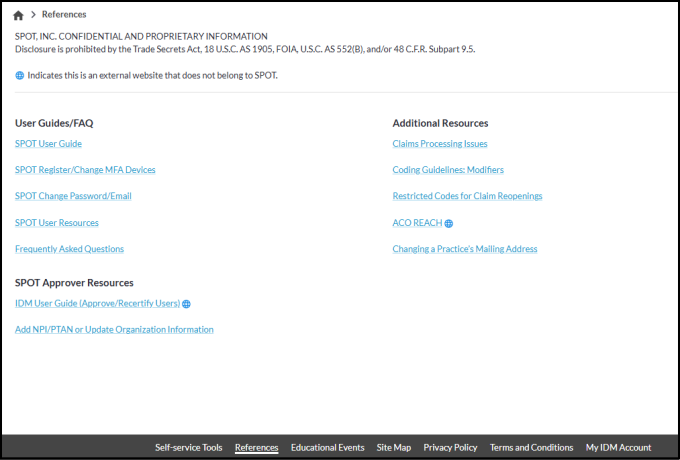Select Educational Events in footer menu

327,447
